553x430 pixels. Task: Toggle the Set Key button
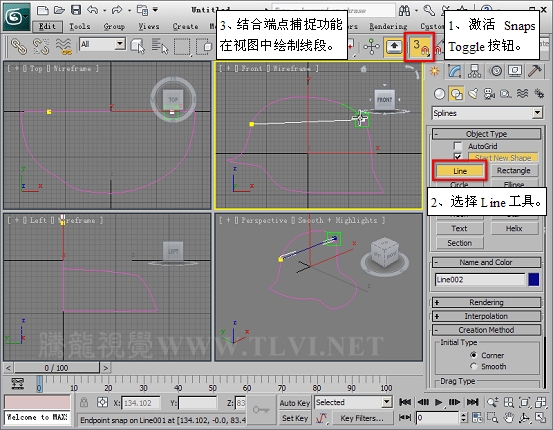[294, 418]
